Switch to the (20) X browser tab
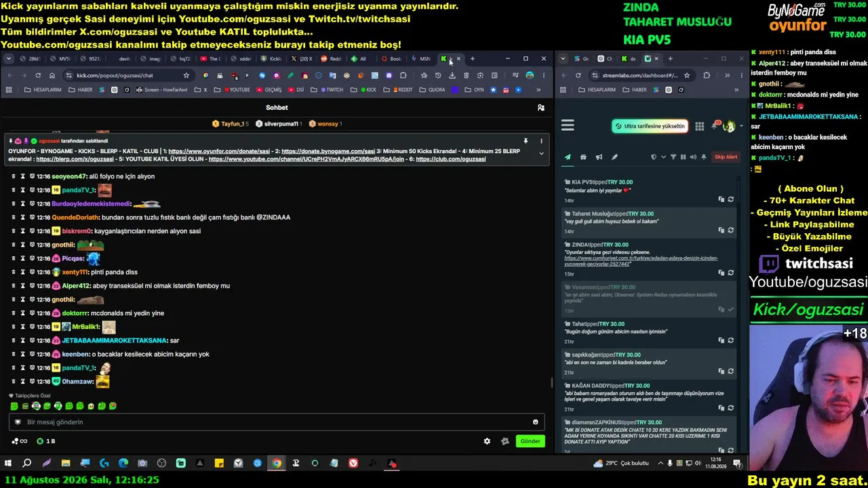This screenshot has width=868, height=488. pyautogui.click(x=302, y=59)
